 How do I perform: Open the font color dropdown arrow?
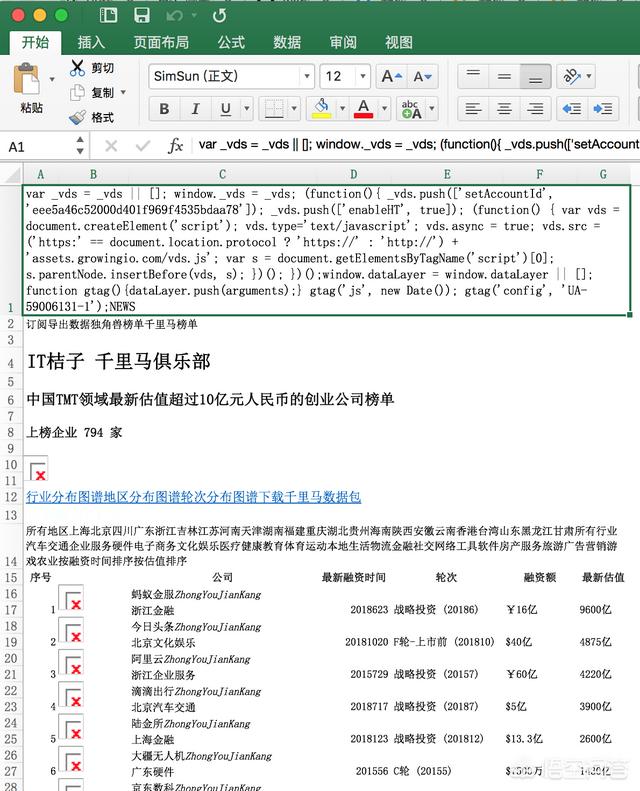click(384, 108)
